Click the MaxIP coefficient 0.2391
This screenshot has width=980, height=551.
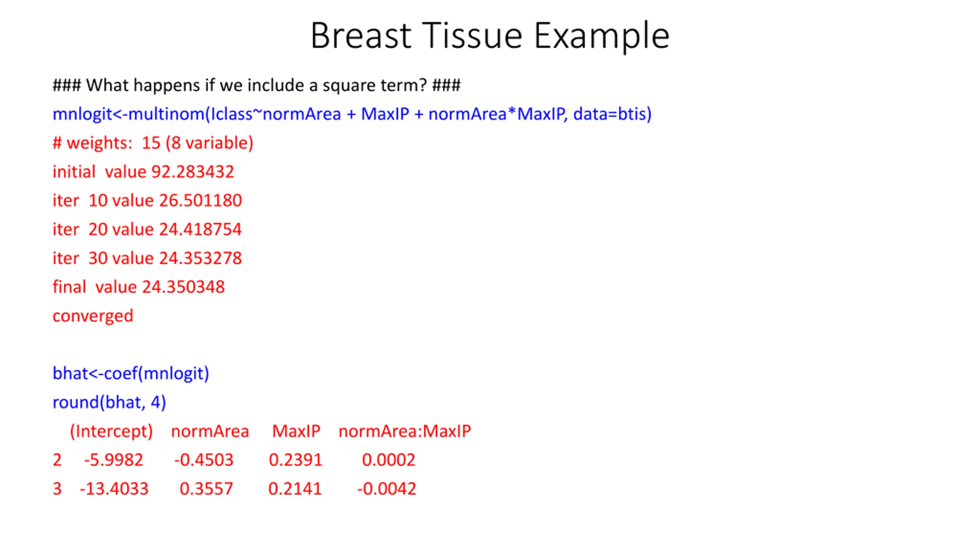click(296, 460)
